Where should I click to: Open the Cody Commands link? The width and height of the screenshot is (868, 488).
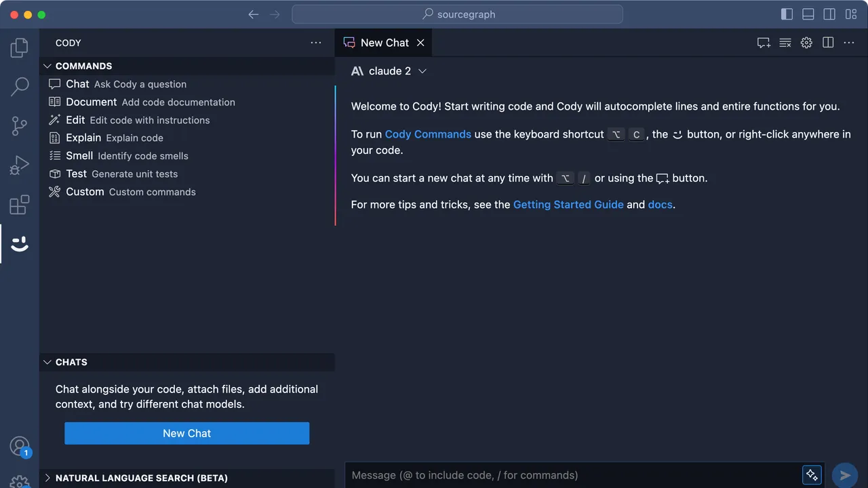coord(428,134)
